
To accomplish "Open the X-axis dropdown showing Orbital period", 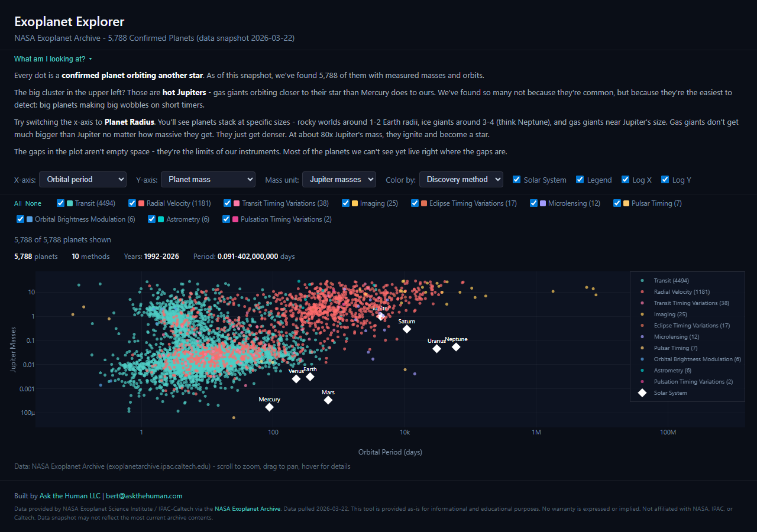I will 82,179.
